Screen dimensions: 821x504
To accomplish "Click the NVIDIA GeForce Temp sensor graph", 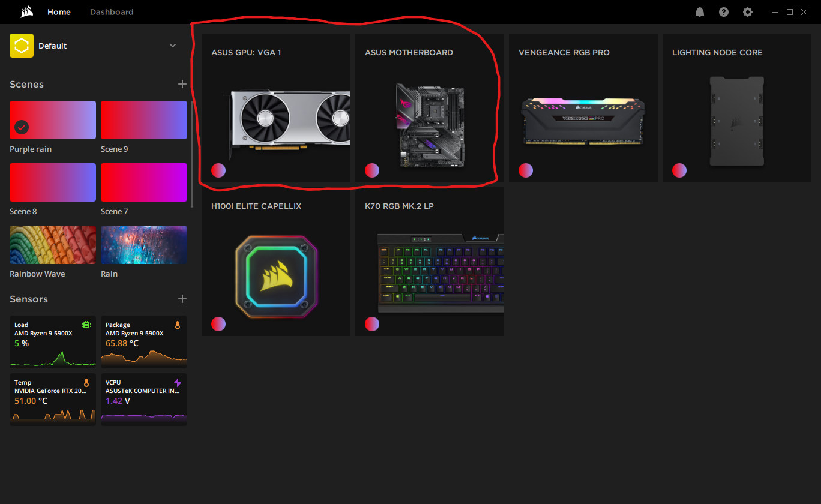I will click(x=53, y=415).
